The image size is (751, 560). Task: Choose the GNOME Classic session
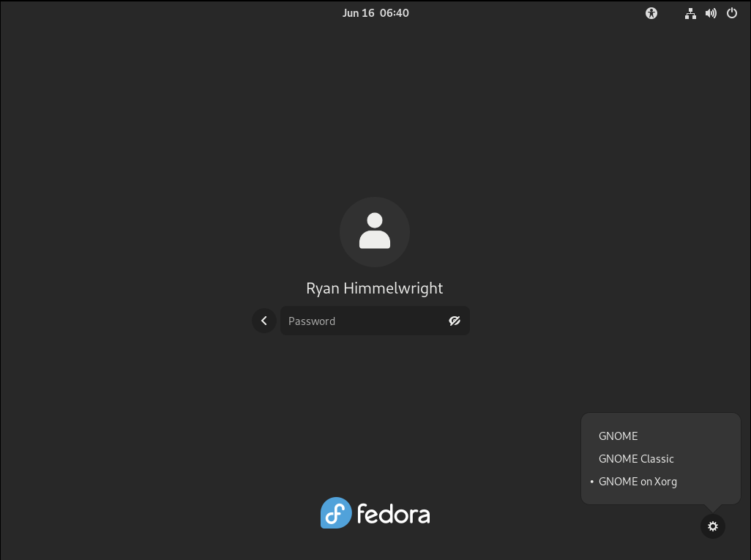(636, 459)
